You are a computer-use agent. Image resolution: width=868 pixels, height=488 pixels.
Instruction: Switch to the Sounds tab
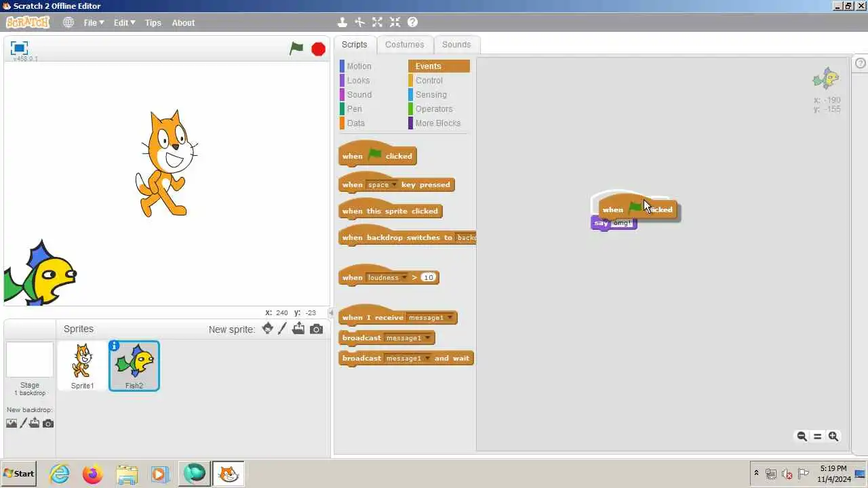click(x=456, y=44)
